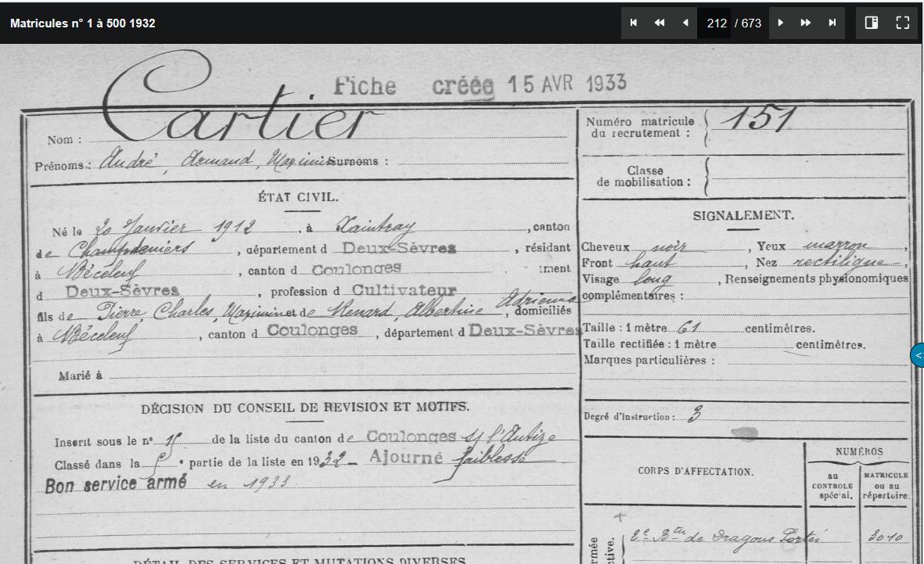Advance to the next page

(x=780, y=23)
